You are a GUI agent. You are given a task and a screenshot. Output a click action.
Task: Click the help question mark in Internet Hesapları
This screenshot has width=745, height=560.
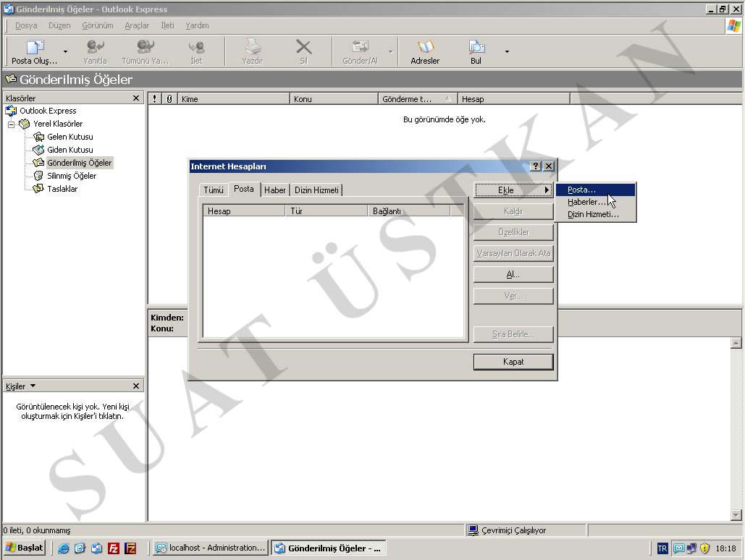(x=536, y=166)
